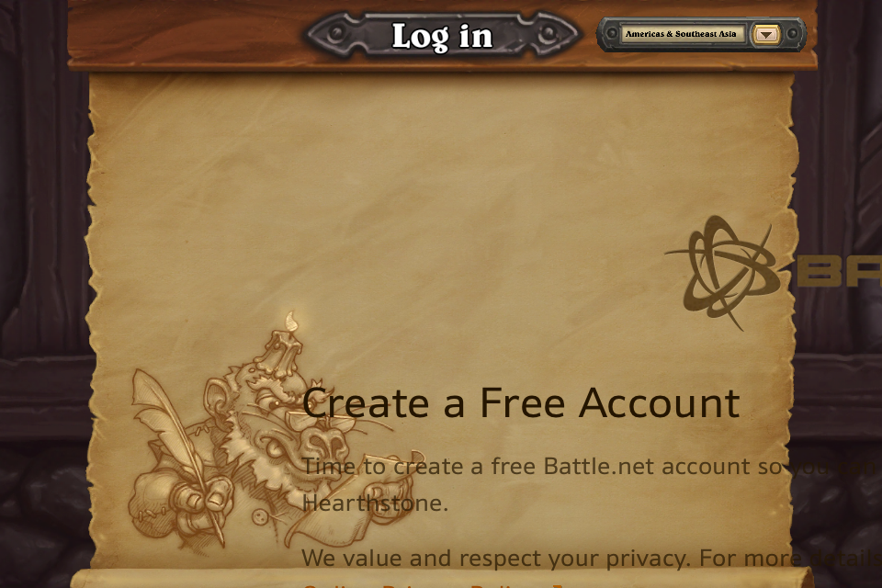882x588 pixels.
Task: Click the right bolt of the region selector frame
Action: [793, 33]
